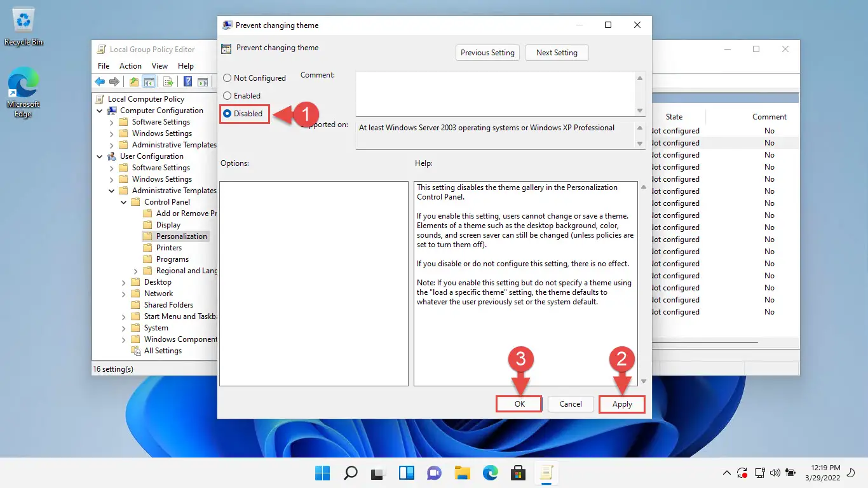Open the Widgets panel from taskbar

pyautogui.click(x=407, y=473)
